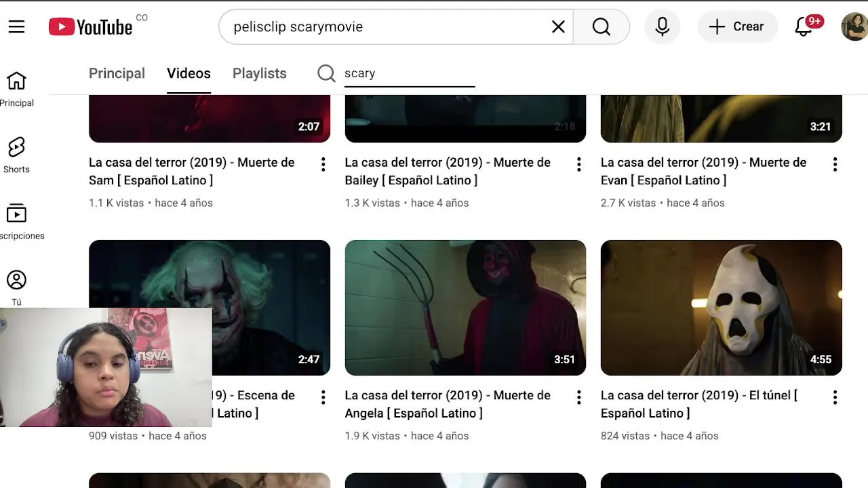The image size is (868, 488).
Task: Click the magnifier search button
Action: 601,26
